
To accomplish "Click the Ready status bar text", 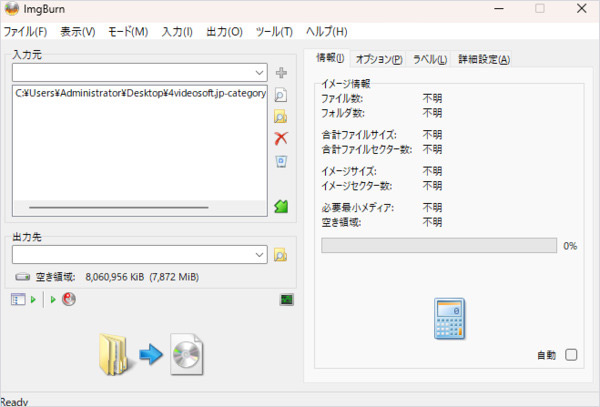I will pyautogui.click(x=14, y=402).
